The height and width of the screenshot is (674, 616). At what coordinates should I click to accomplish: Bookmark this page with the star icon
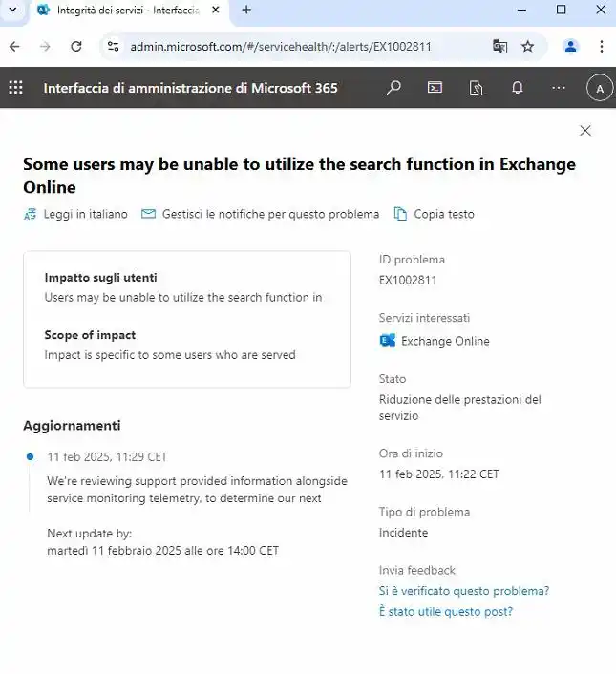click(x=527, y=47)
